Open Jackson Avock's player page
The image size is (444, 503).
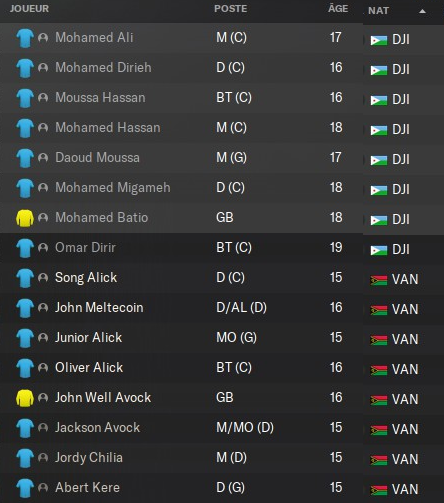(97, 427)
